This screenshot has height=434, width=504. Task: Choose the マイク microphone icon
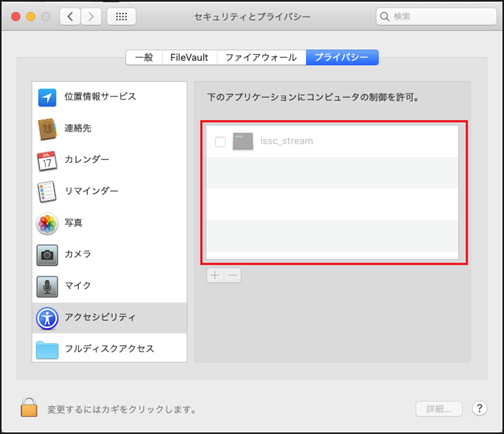pyautogui.click(x=47, y=286)
